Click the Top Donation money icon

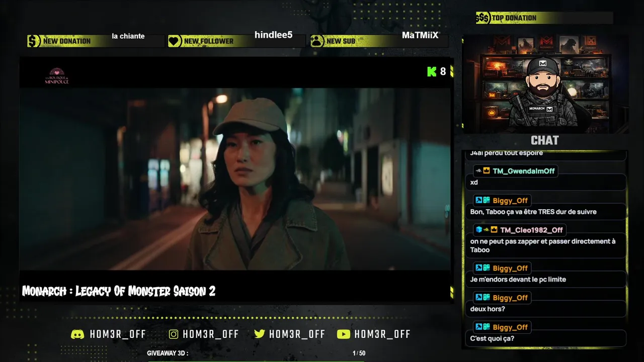(x=482, y=18)
